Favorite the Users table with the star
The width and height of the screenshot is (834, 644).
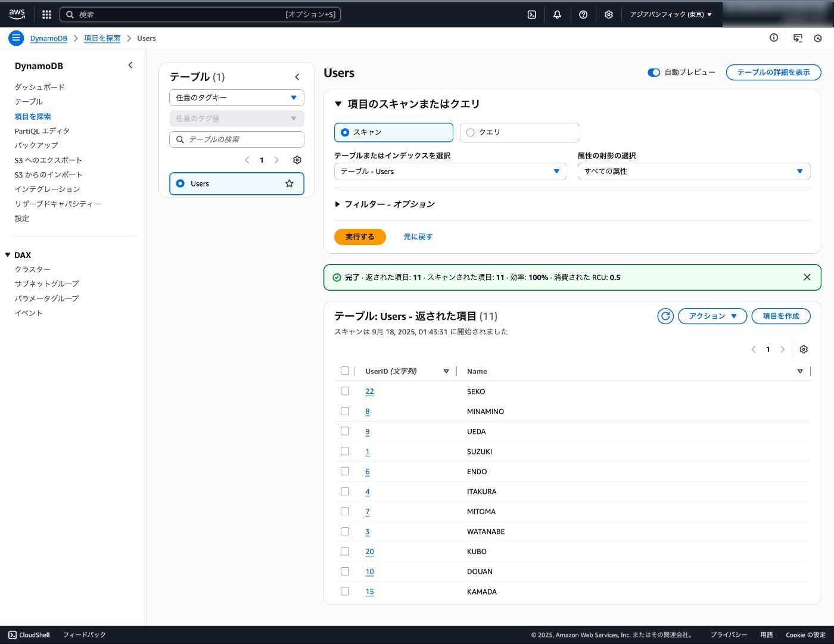click(x=290, y=183)
